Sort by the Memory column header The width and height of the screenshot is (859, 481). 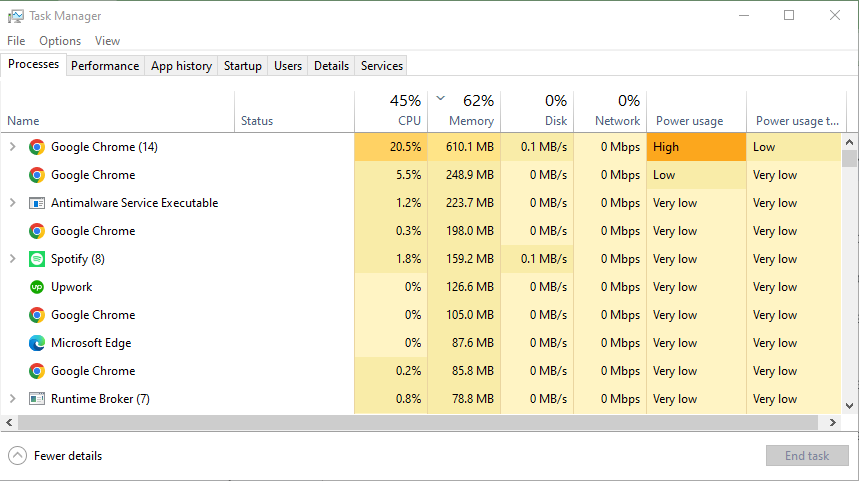(x=464, y=111)
